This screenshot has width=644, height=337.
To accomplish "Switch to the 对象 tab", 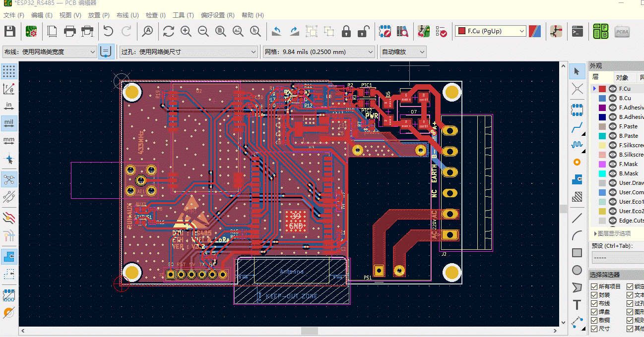I will tap(622, 77).
